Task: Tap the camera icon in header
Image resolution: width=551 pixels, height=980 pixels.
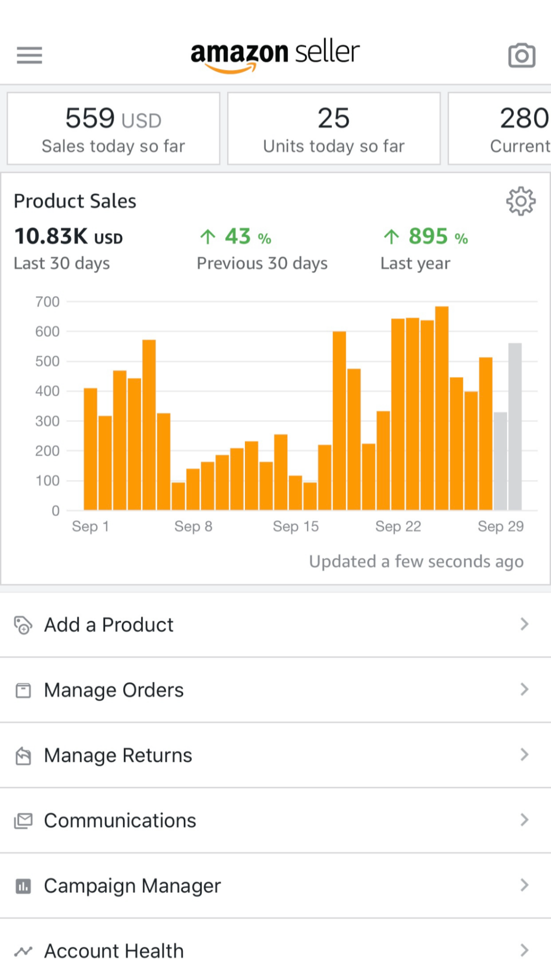Action: point(521,56)
